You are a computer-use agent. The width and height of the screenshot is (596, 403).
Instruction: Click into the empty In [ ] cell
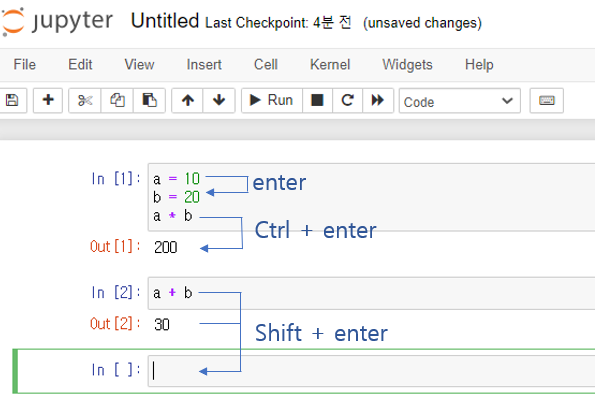(371, 371)
